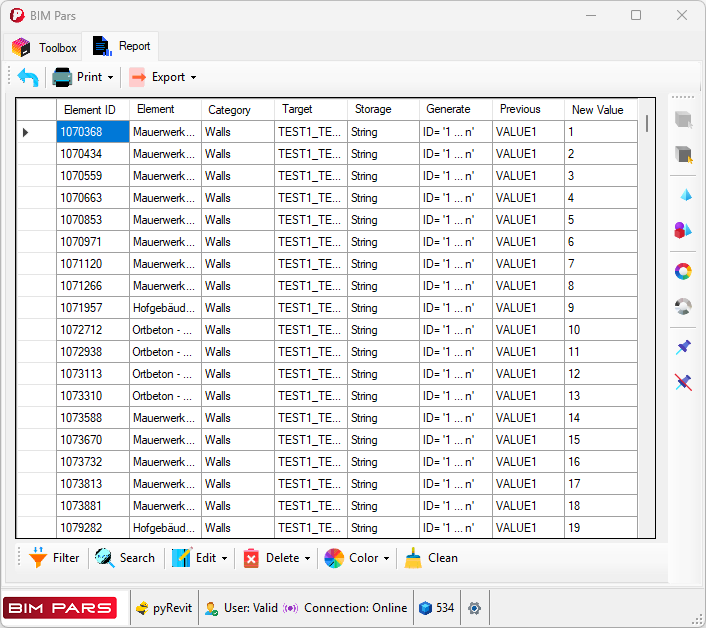This screenshot has width=706, height=628.
Task: Click the blue pushpin icon
Action: (x=684, y=347)
